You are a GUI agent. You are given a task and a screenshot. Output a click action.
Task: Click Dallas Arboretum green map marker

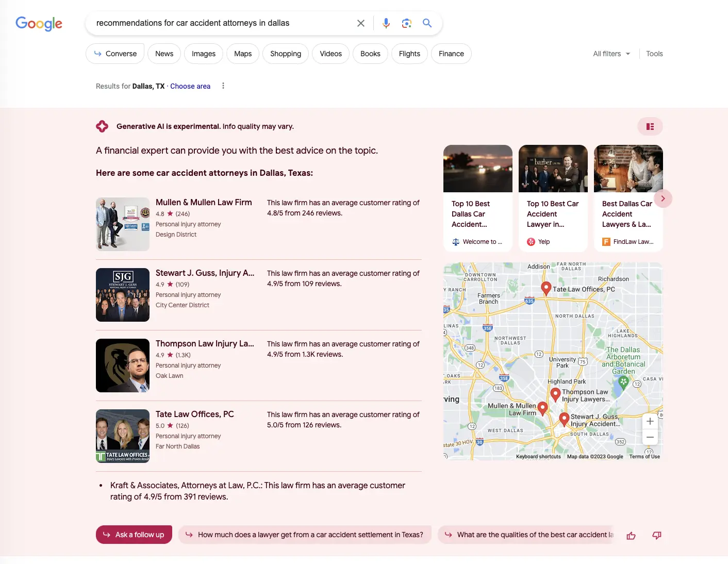(623, 382)
